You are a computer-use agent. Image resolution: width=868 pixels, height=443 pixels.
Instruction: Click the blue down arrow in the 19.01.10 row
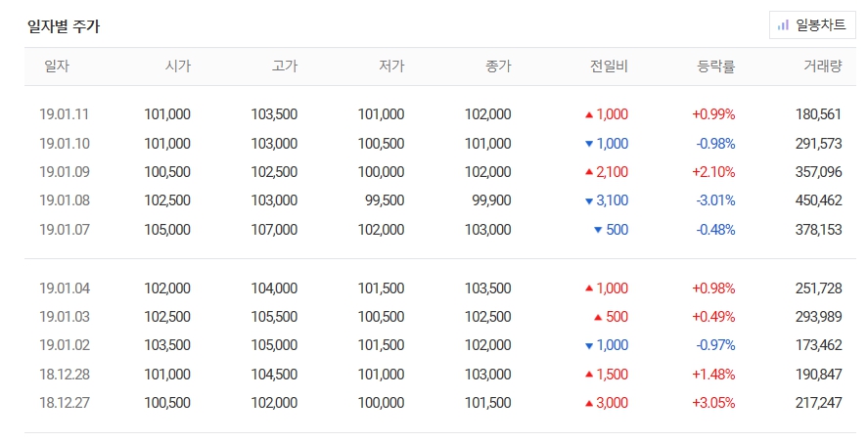pyautogui.click(x=589, y=145)
